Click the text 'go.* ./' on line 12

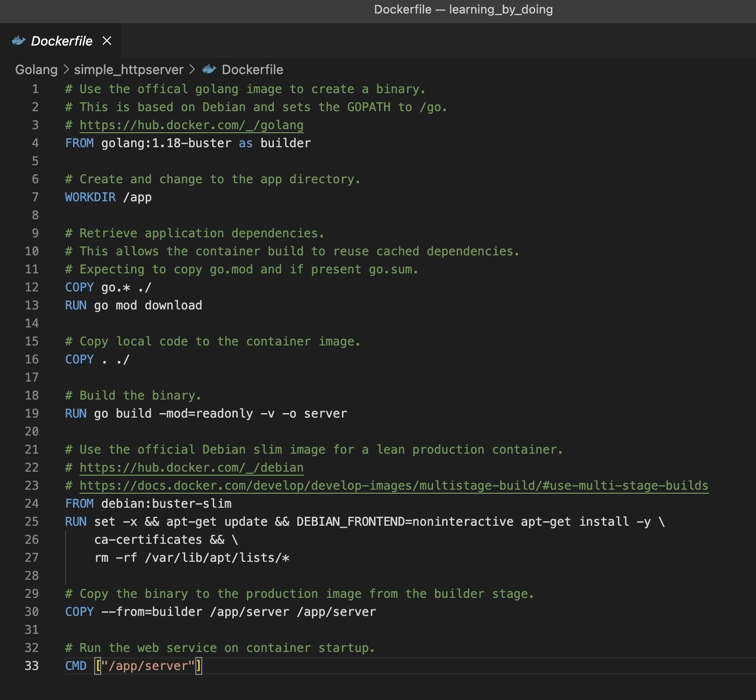[126, 287]
